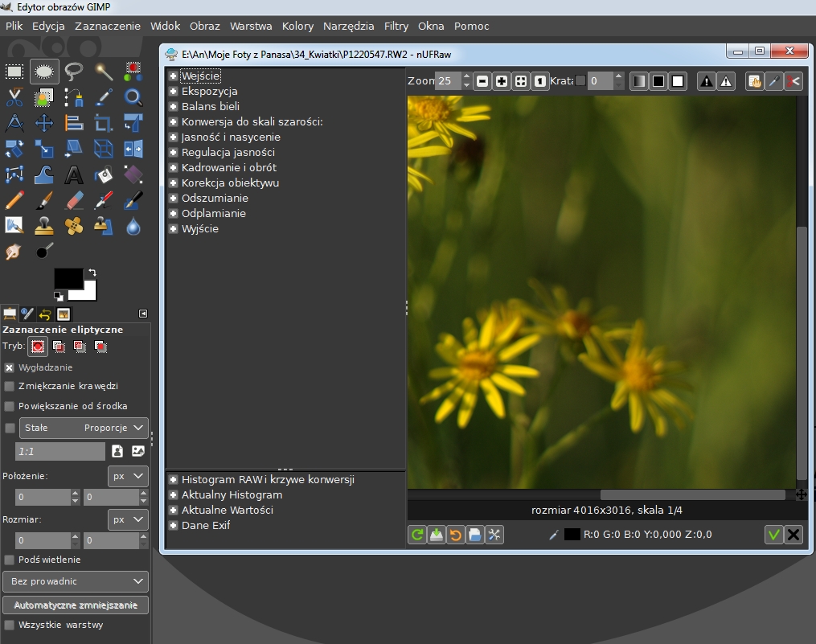
Task: Click the black foreground color swatch
Action: tap(68, 277)
